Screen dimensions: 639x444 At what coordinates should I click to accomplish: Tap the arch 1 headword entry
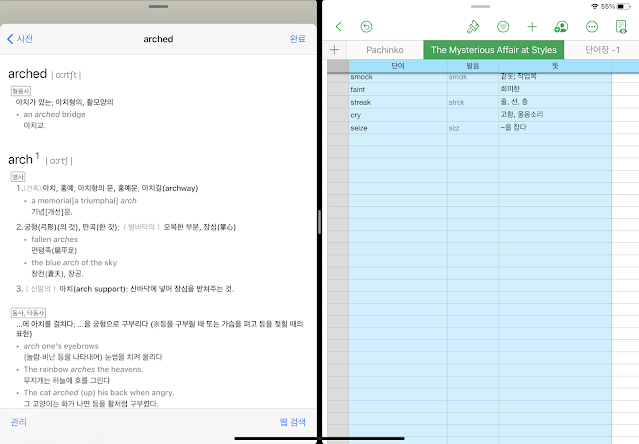(x=24, y=159)
